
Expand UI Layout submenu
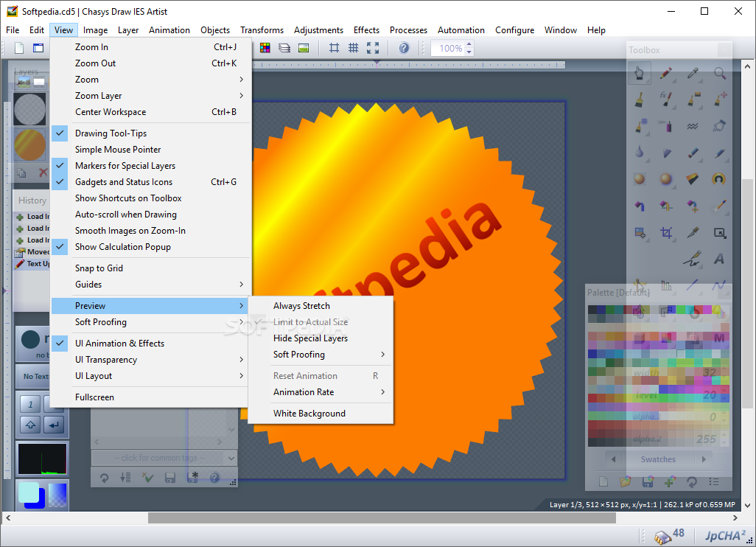coord(151,376)
